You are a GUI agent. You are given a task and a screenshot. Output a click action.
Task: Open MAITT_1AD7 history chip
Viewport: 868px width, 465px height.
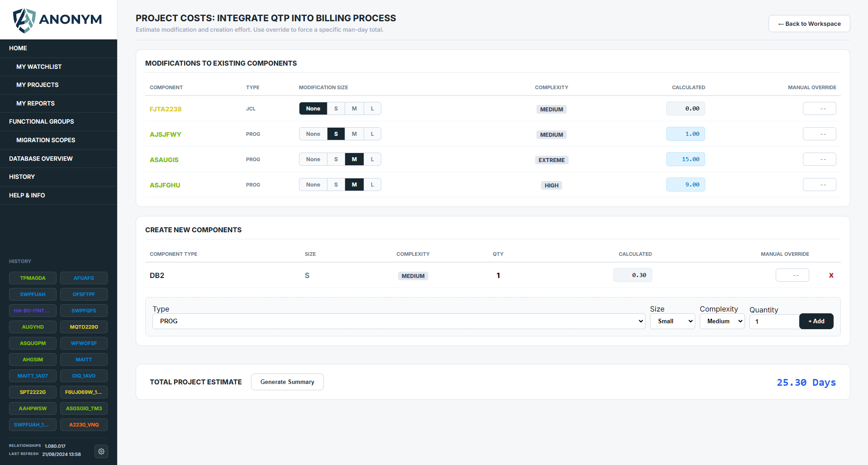(33, 376)
